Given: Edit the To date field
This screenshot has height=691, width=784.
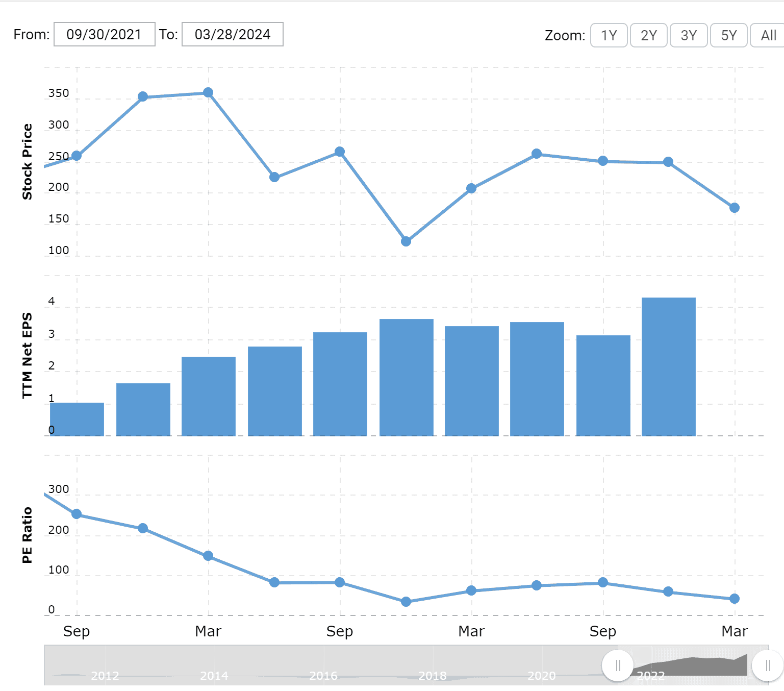Looking at the screenshot, I should pyautogui.click(x=232, y=34).
